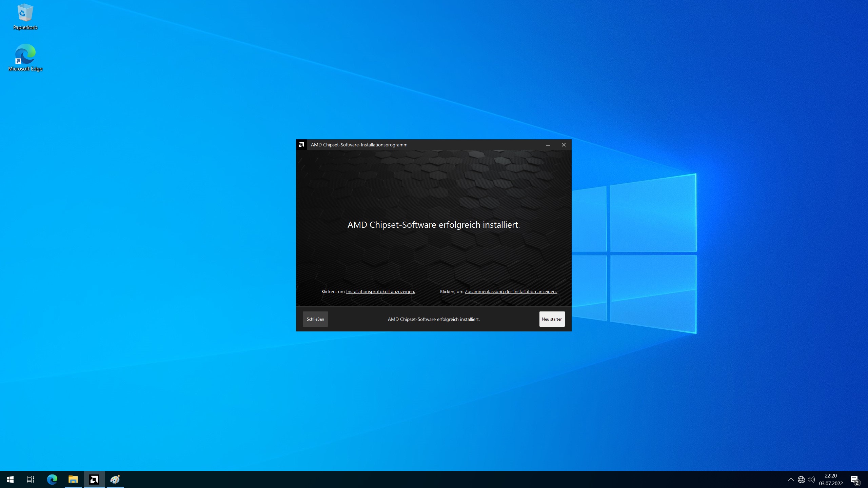
Task: Open Zusammenfassung der Installation anzeigen link
Action: (x=510, y=291)
